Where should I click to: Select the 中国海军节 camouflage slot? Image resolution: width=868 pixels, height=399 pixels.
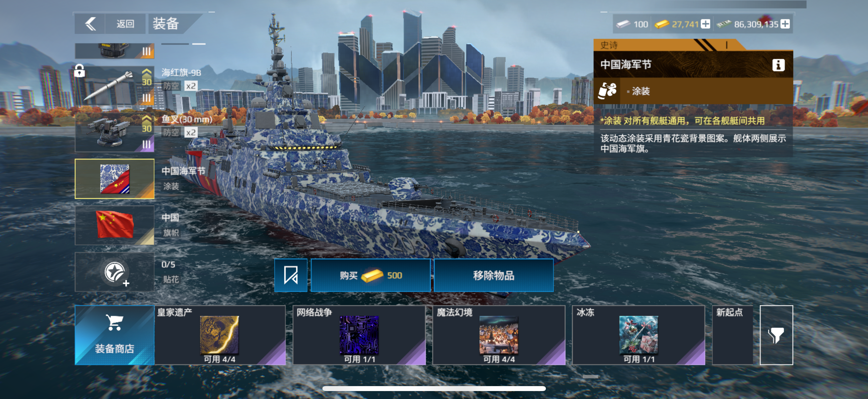115,179
